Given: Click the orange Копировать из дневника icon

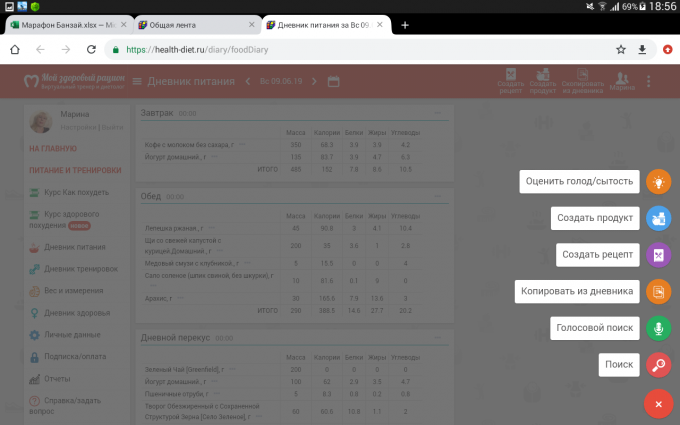Looking at the screenshot, I should click(x=657, y=292).
